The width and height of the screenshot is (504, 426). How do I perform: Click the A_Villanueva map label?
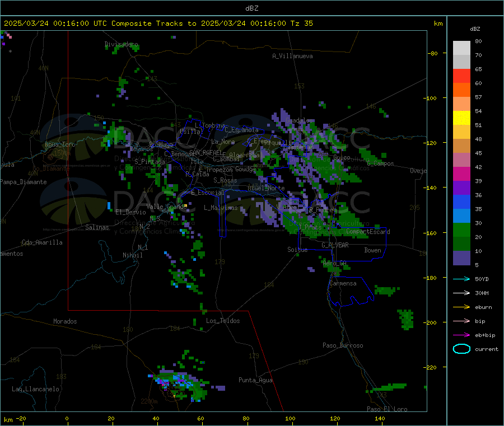pyautogui.click(x=292, y=56)
